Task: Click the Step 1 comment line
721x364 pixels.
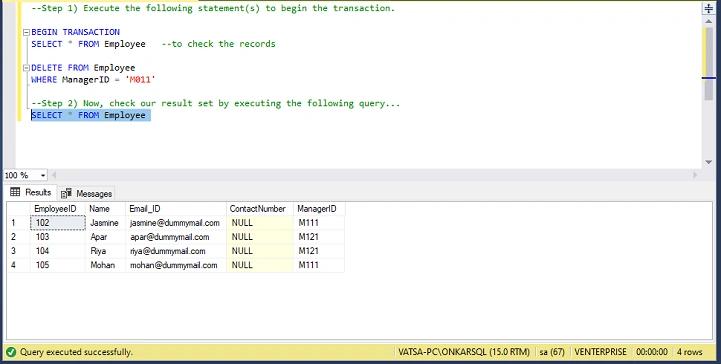Action: tap(213, 8)
